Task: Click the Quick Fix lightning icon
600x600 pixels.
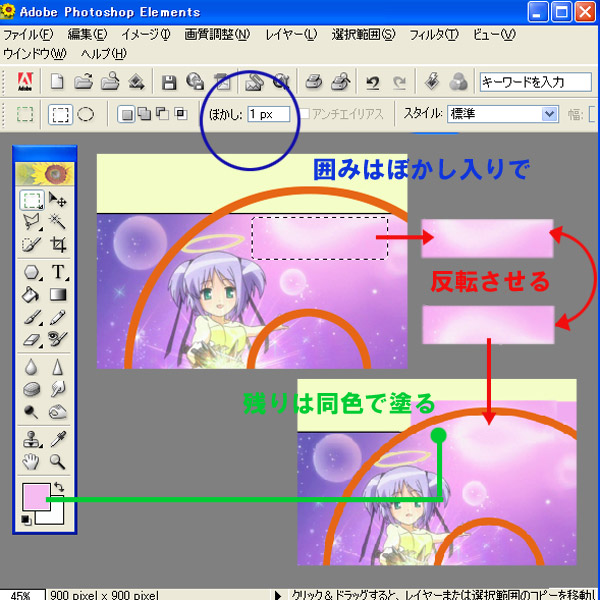Action: pos(432,82)
